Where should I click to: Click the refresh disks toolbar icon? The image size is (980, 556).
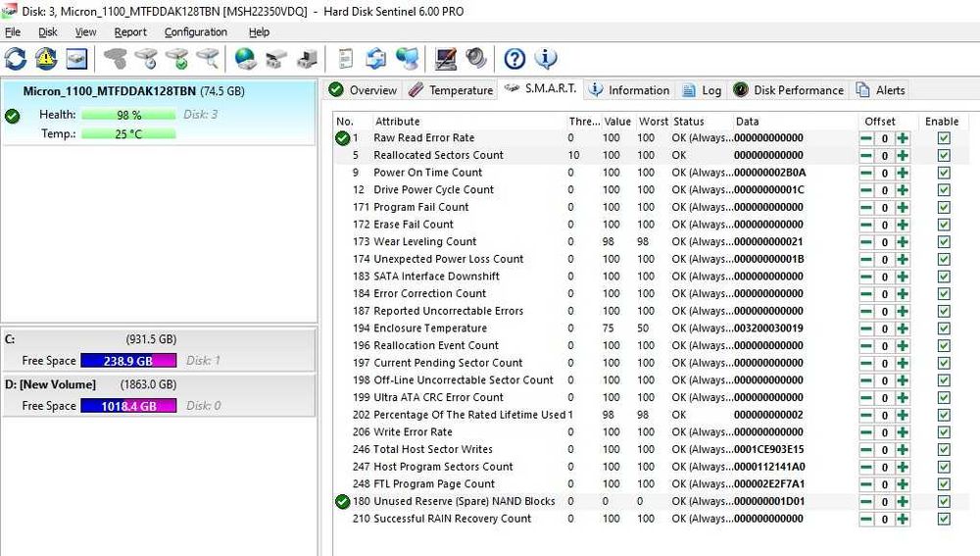point(16,59)
